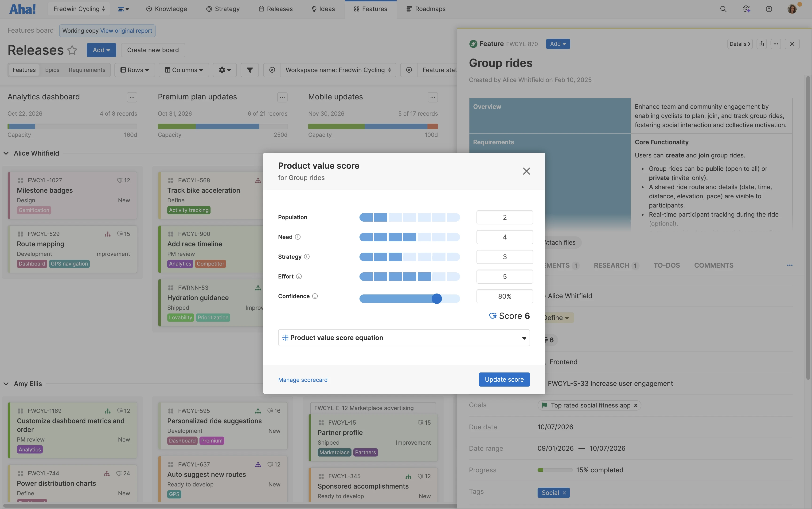Switch to the COMMENTS tab
Image resolution: width=812 pixels, height=509 pixels.
(714, 266)
